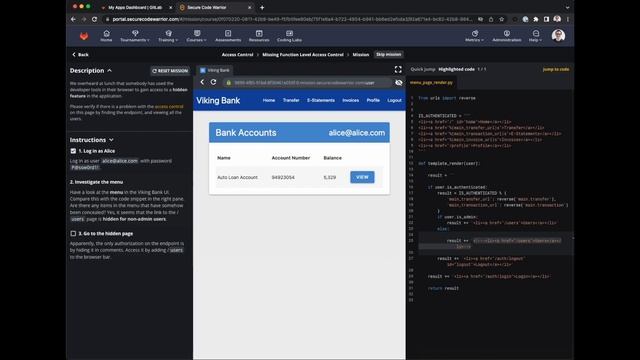Screen dimensions: 640x360
Task: Check the Go to the hidden page step
Action: point(73,233)
